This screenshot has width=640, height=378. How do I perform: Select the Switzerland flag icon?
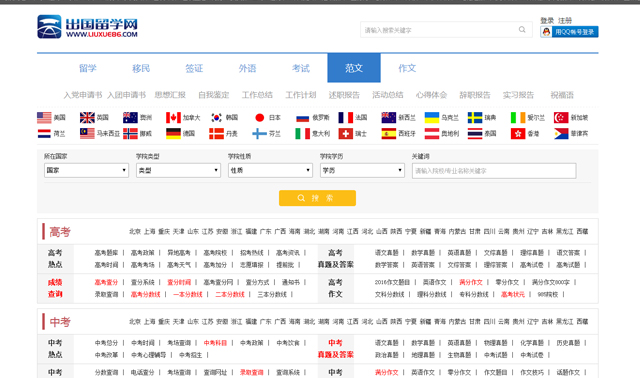[x=346, y=133]
